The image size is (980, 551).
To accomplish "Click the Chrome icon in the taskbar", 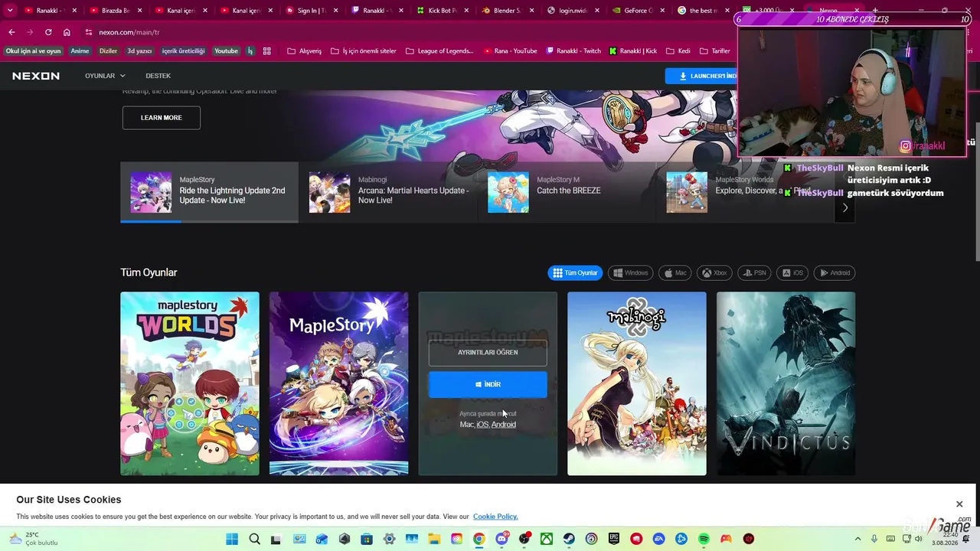I will (479, 539).
